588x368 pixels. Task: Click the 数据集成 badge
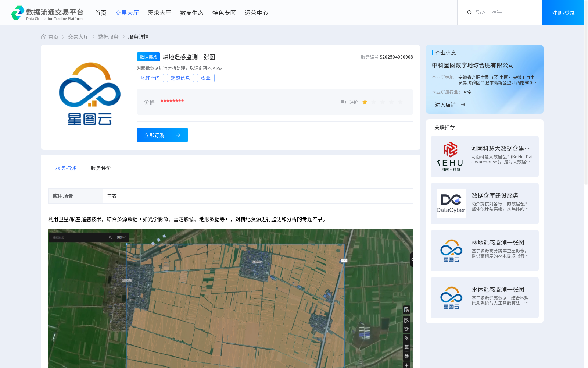(148, 57)
